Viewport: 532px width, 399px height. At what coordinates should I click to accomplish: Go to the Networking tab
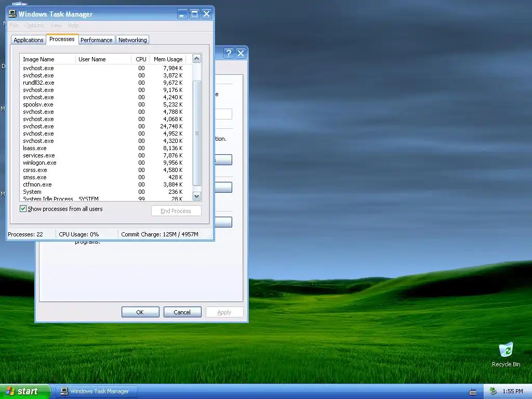pos(132,39)
